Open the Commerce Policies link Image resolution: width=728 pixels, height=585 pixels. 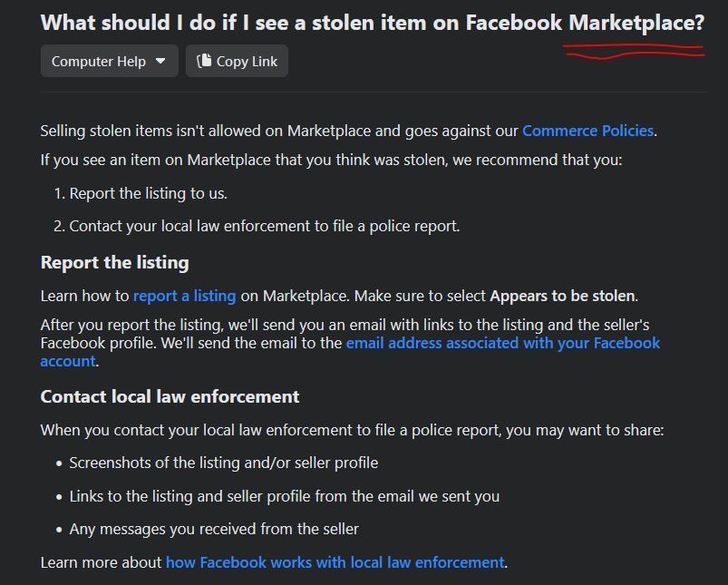click(x=587, y=131)
